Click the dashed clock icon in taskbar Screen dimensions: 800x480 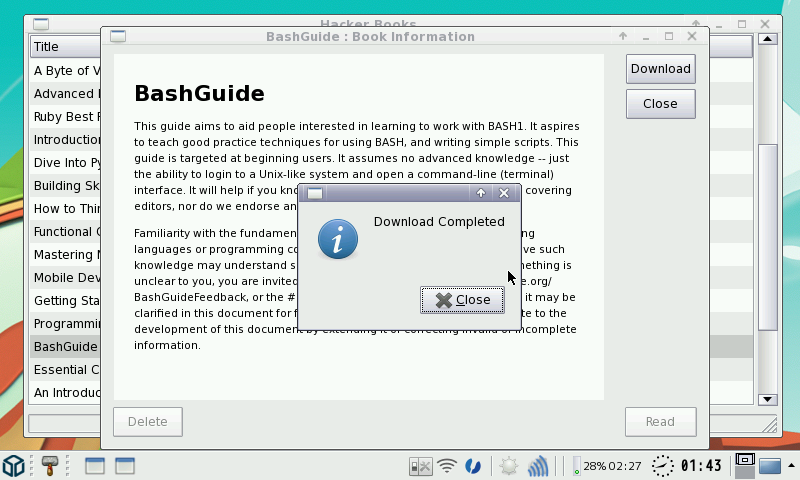[662, 466]
